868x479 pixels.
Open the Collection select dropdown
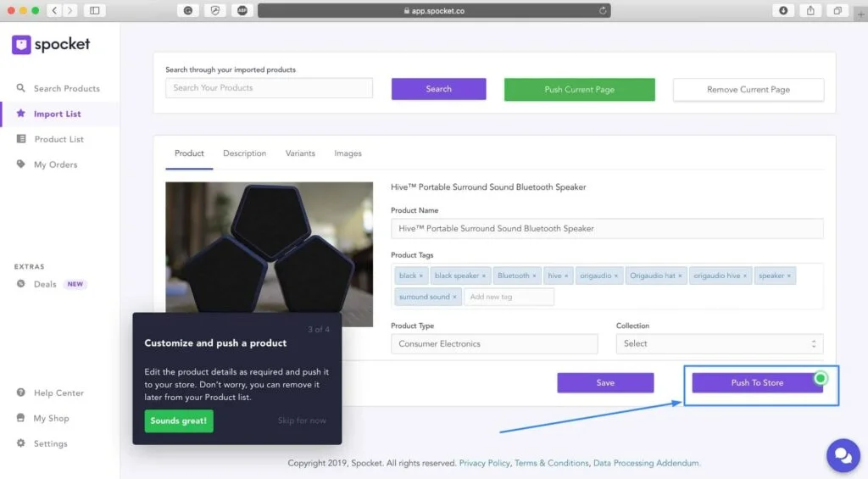(x=719, y=343)
